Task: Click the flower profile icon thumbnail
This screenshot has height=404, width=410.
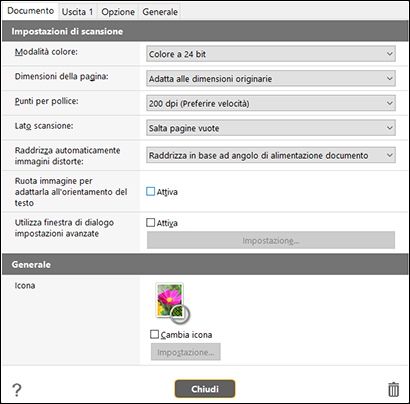Action: click(172, 303)
